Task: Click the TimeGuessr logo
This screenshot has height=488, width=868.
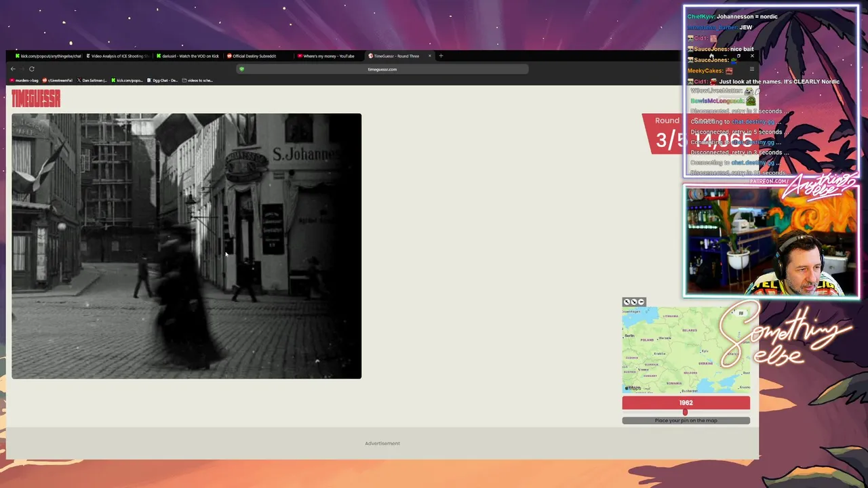Action: (36, 99)
